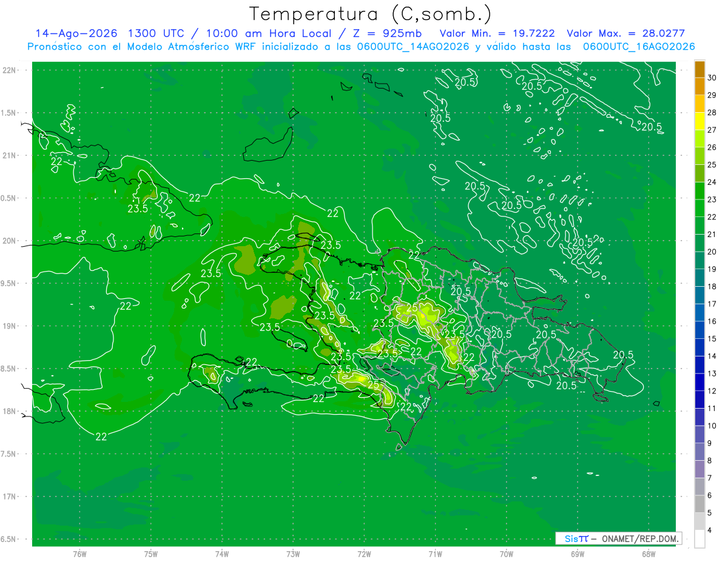Screen dimensions: 728x562
Task: Click the '71W' longitude axis label
Action: click(x=435, y=554)
